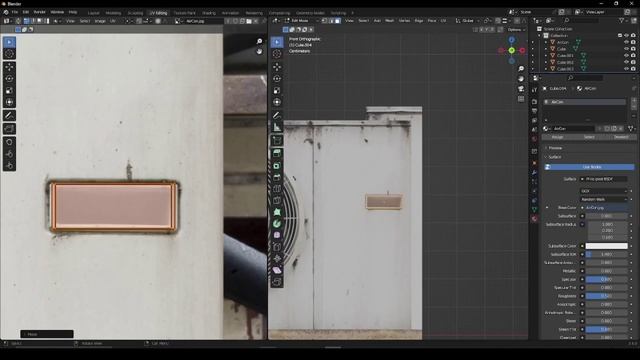
Task: Click the Subsurface Color white swatch
Action: [x=607, y=246]
